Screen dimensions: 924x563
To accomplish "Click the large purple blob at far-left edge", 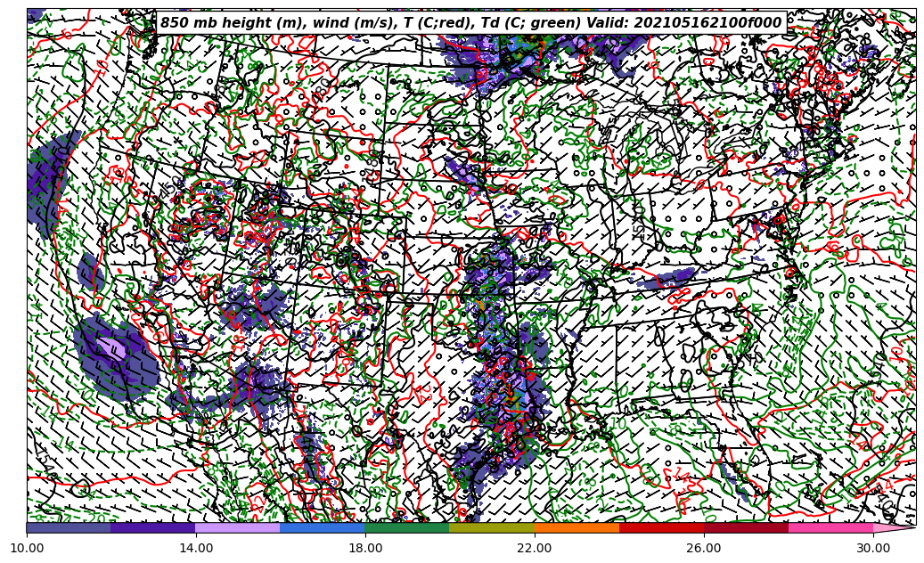I will point(46,178).
